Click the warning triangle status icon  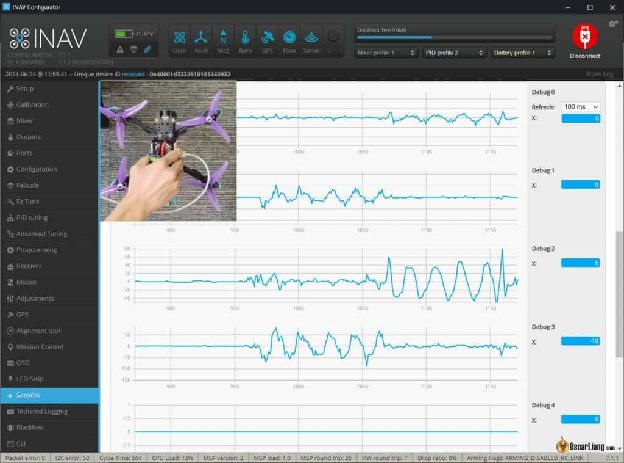120,50
